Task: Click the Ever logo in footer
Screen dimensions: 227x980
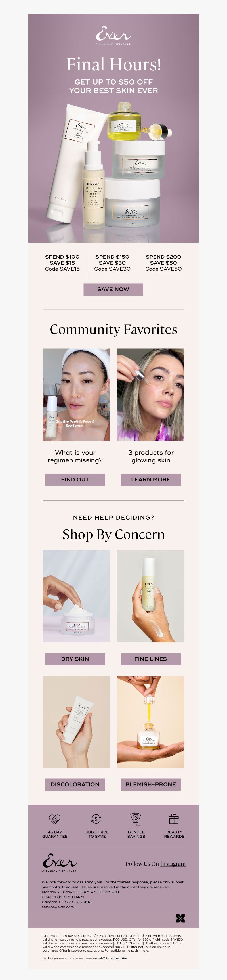Action: click(x=60, y=862)
